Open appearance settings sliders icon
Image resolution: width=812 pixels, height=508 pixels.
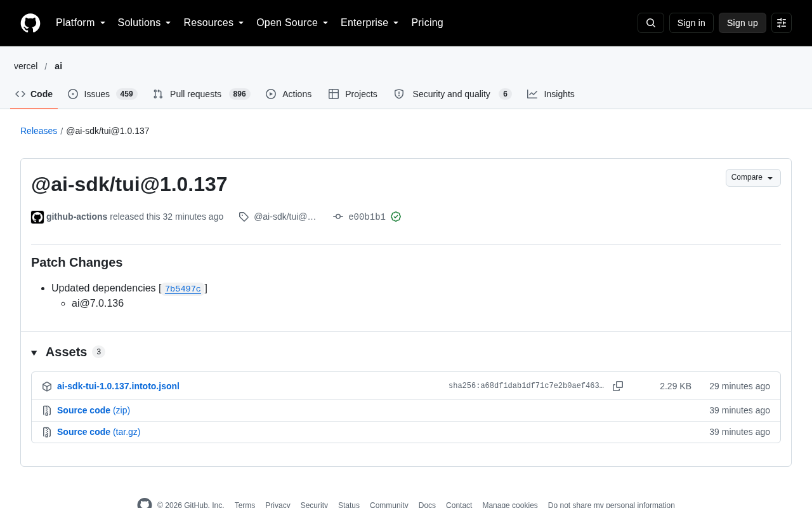click(x=782, y=23)
